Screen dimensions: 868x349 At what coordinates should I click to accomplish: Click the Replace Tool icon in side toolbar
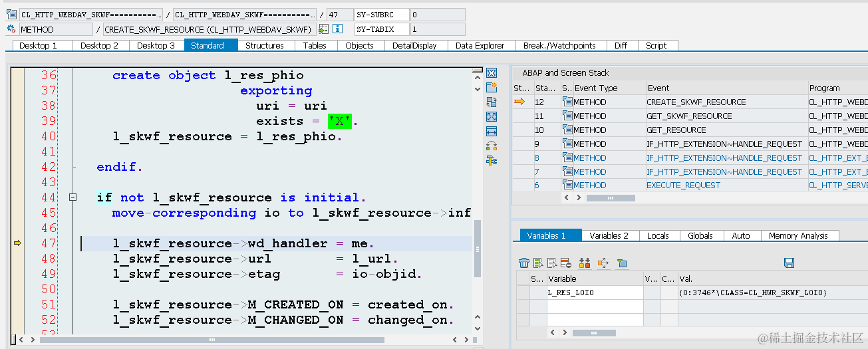(492, 102)
